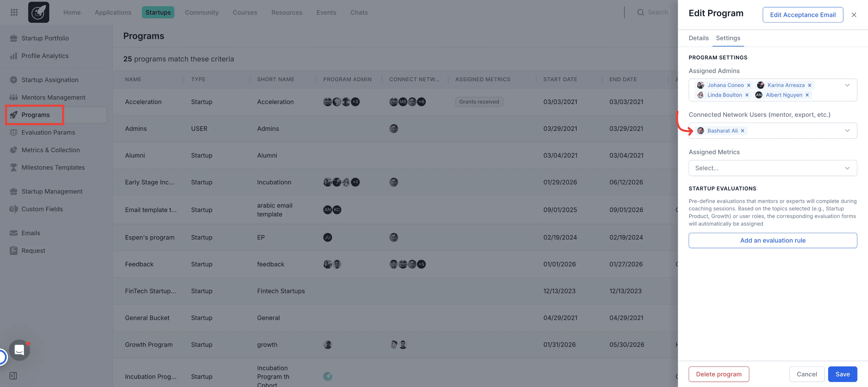Viewport: 868px width, 387px height.
Task: Click the Edit Acceptance Email button
Action: [x=802, y=15]
